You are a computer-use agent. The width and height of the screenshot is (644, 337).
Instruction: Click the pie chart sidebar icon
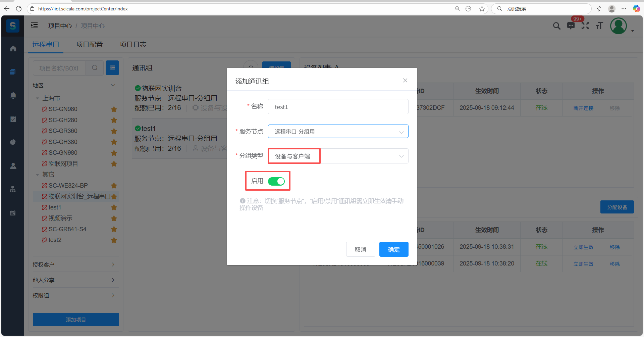[13, 142]
